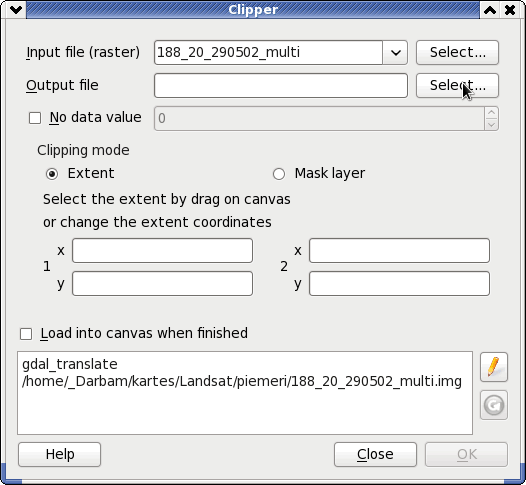The image size is (526, 485).
Task: Click the maximize arrow in title bar
Action: [490, 10]
